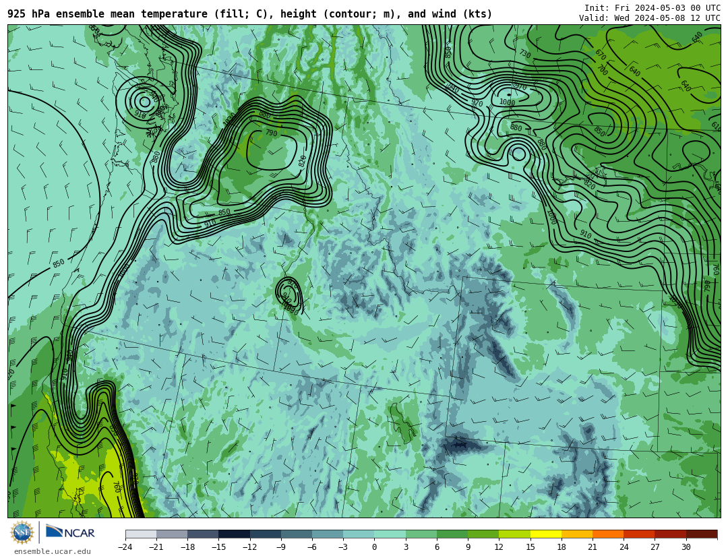Click the Valid: Wed 2024-05-08 12 UTC text
Screen dimensions: 728x560
[650, 18]
